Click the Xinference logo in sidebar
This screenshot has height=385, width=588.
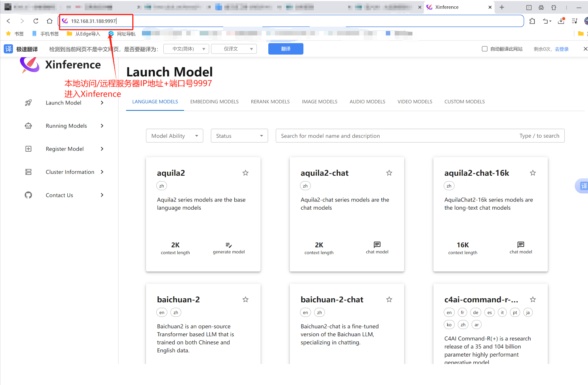coord(30,65)
